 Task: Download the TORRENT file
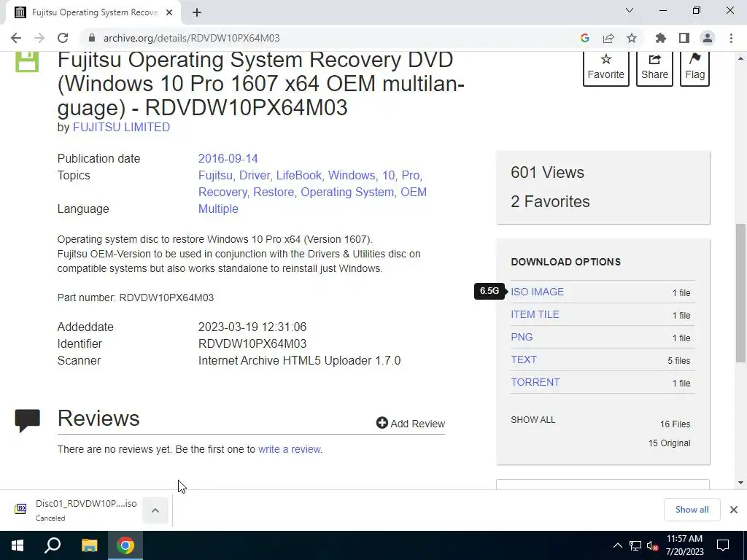[x=535, y=382]
